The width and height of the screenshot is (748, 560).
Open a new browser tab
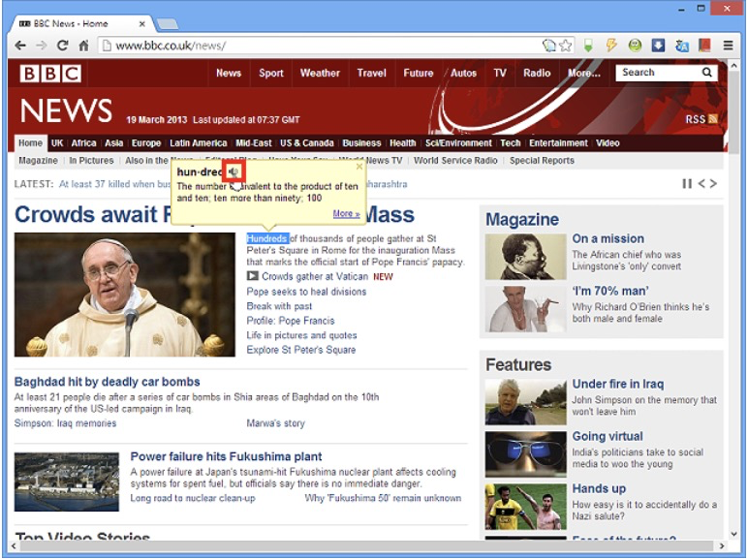point(168,23)
